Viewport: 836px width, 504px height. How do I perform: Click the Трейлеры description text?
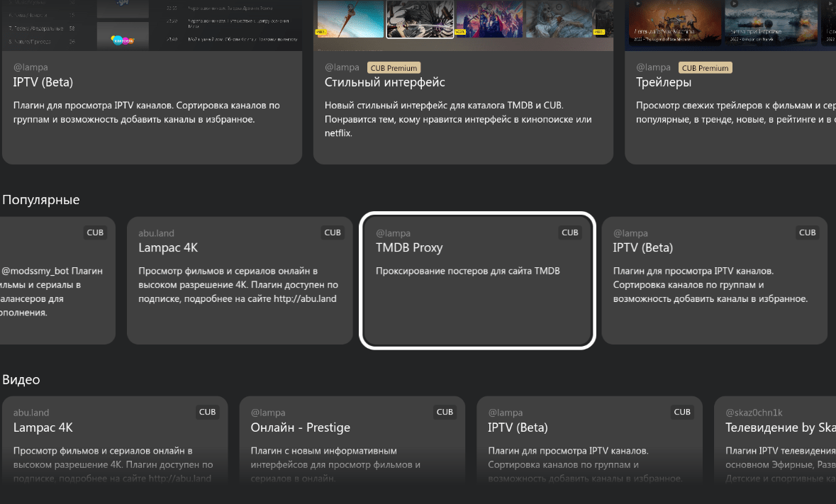click(x=736, y=113)
